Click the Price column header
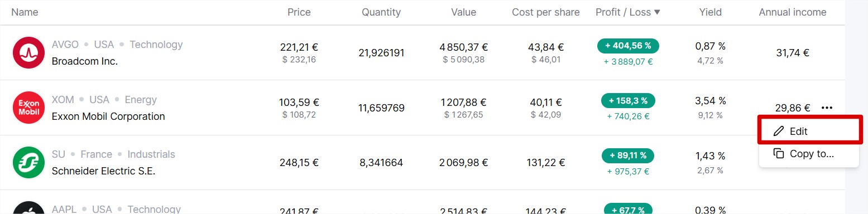The image size is (868, 214). tap(299, 12)
